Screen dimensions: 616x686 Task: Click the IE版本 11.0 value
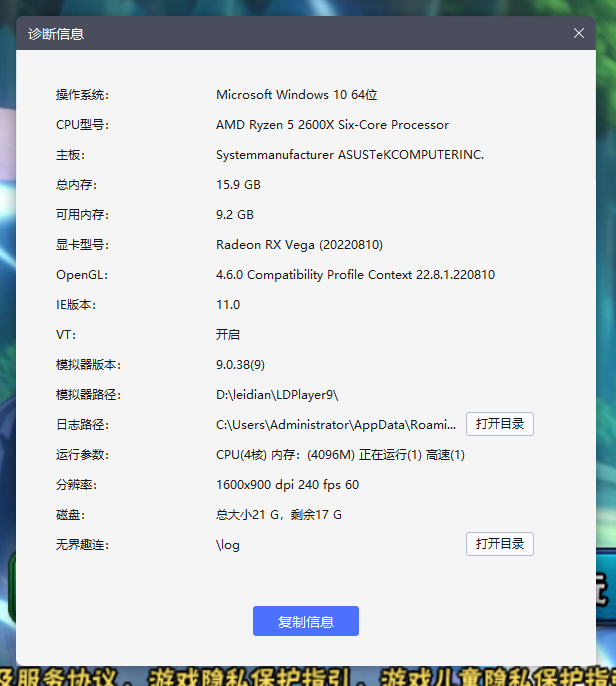pos(228,305)
